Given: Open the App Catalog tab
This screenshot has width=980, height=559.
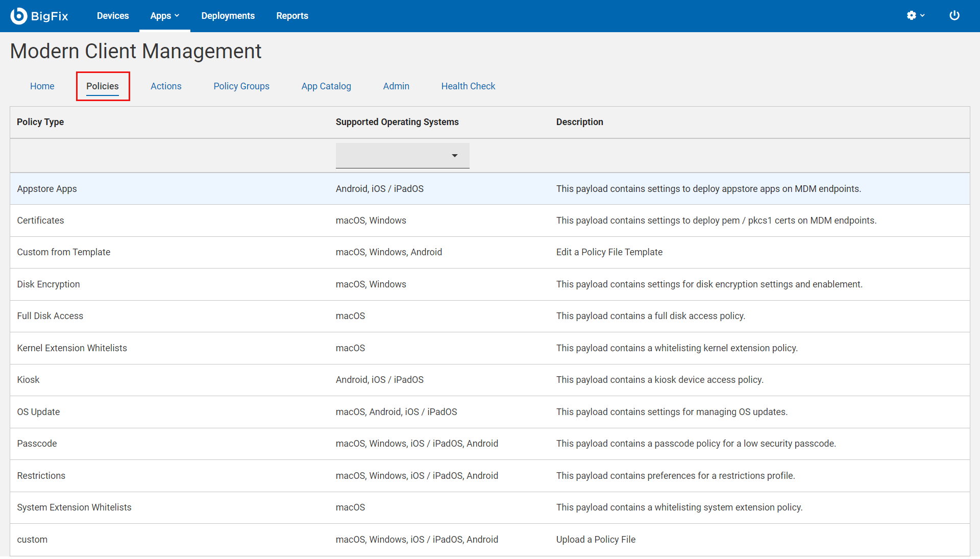Looking at the screenshot, I should 326,86.
